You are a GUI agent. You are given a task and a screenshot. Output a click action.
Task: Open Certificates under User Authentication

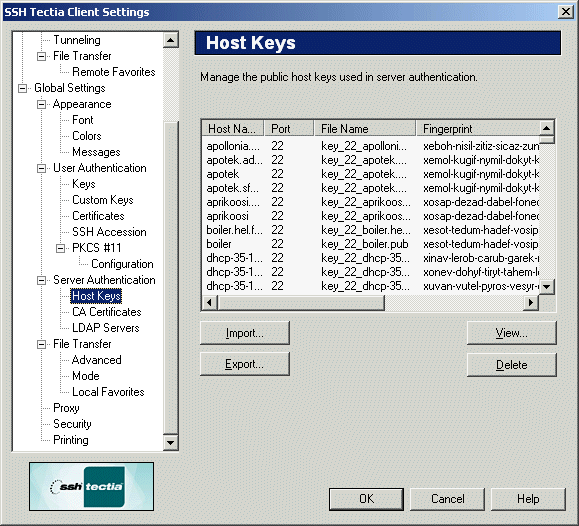pyautogui.click(x=98, y=216)
